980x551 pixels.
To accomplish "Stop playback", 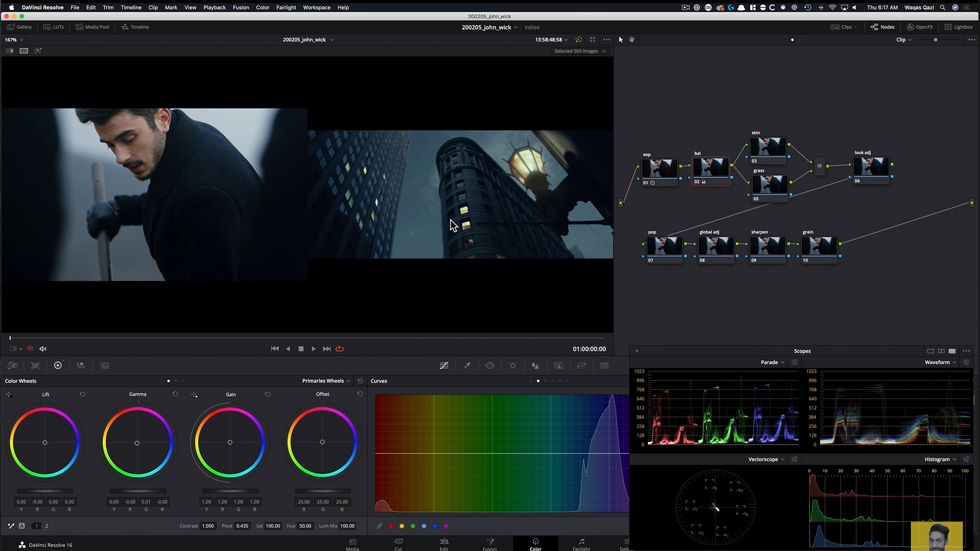I will click(301, 349).
